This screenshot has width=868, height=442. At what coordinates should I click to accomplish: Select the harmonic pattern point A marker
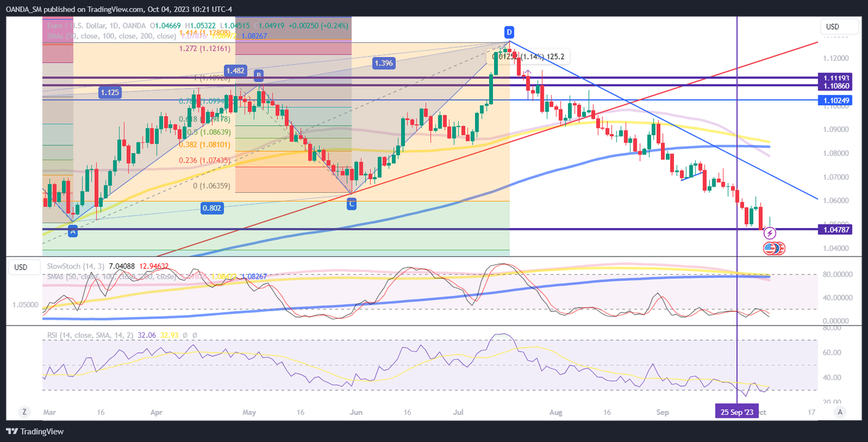pos(73,231)
